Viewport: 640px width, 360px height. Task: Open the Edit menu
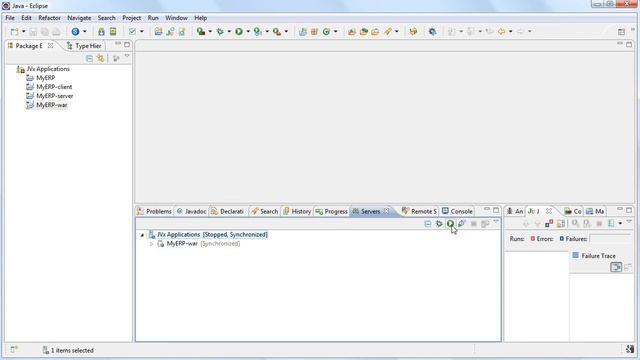pos(26,18)
